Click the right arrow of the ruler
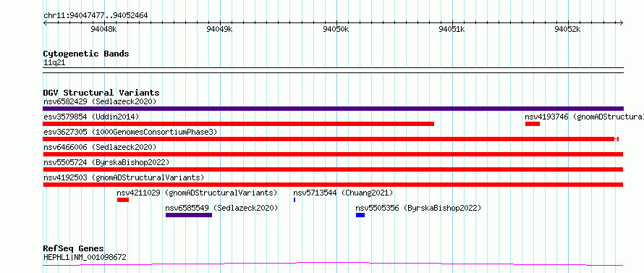Image resolution: width=644 pixels, height=273 pixels. [621, 22]
